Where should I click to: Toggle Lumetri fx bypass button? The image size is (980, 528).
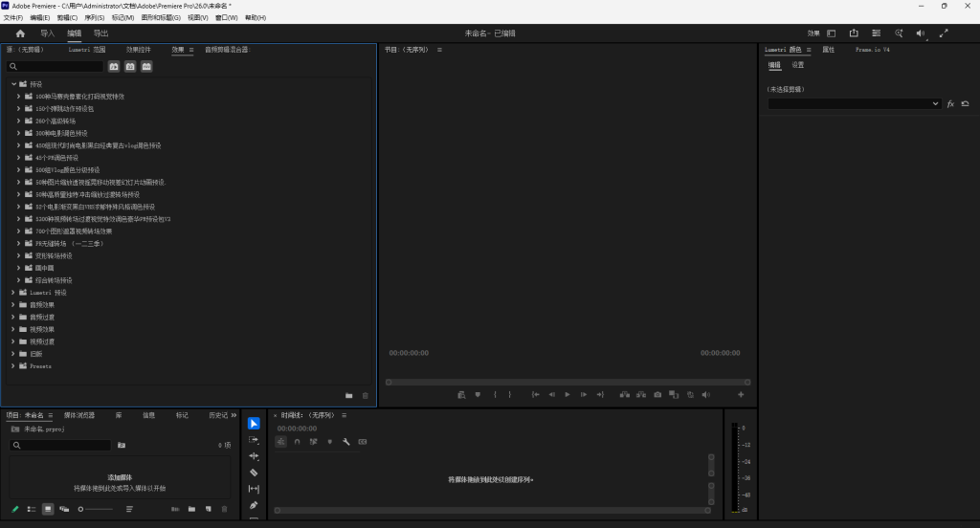(950, 103)
